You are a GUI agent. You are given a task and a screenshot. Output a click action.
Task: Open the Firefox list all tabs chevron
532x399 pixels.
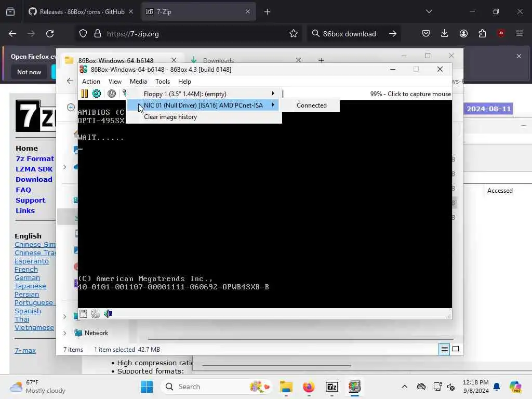(x=429, y=12)
